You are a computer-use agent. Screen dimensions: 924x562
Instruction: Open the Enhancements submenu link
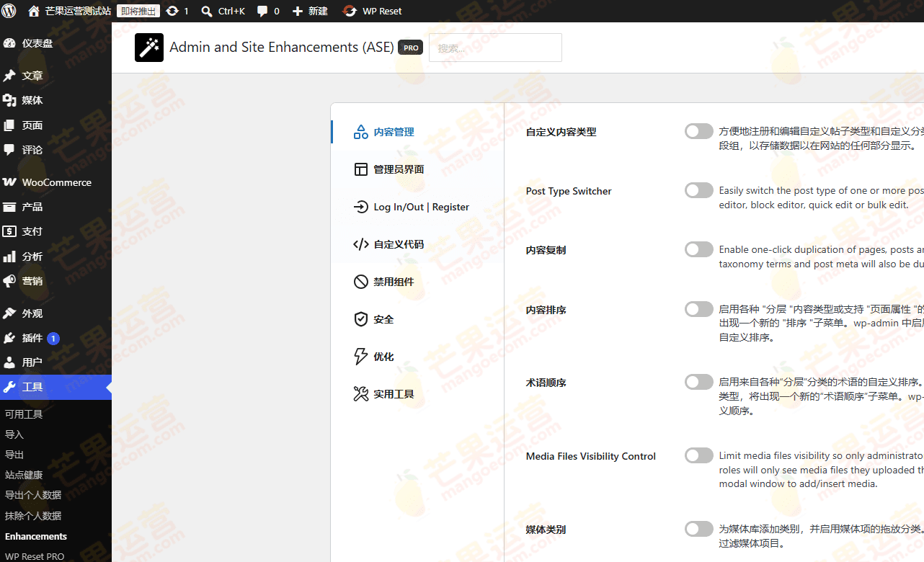(36, 536)
